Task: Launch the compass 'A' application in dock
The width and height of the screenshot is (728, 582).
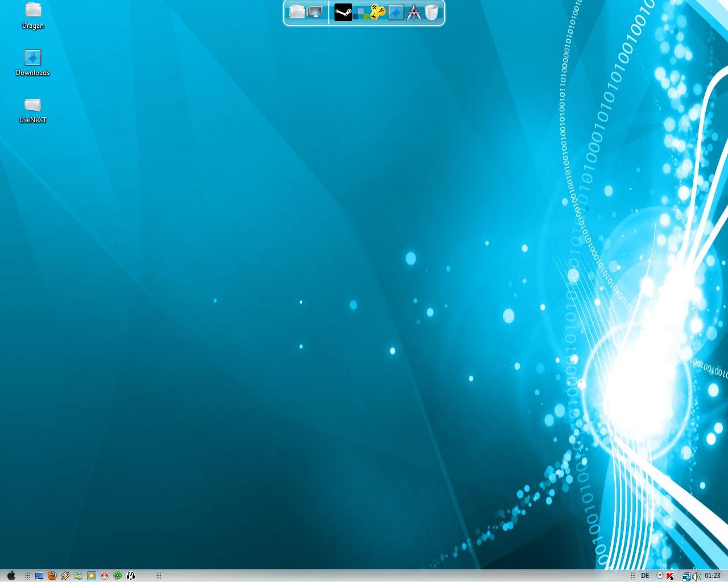Action: pos(413,12)
